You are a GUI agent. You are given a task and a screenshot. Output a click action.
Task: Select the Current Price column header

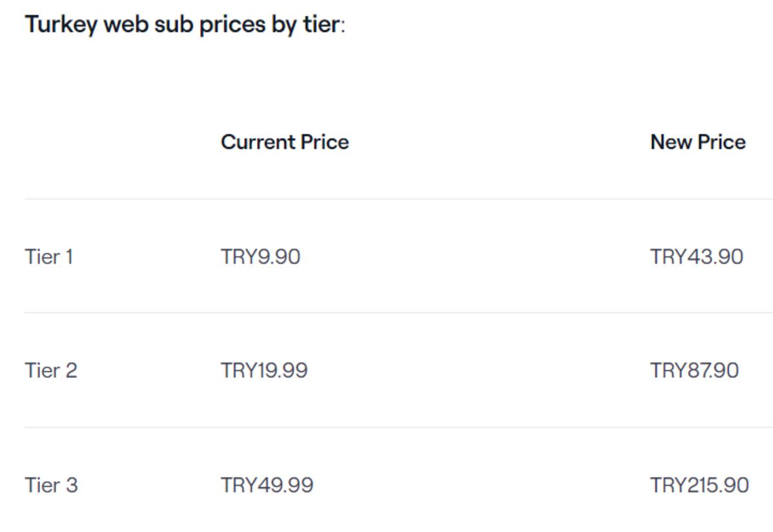[285, 142]
